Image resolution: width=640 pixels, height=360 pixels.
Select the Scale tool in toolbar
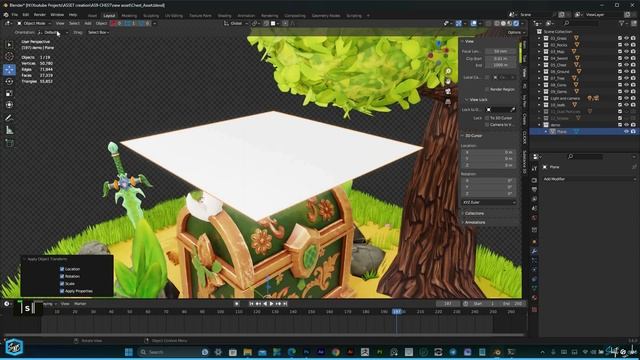point(9,93)
